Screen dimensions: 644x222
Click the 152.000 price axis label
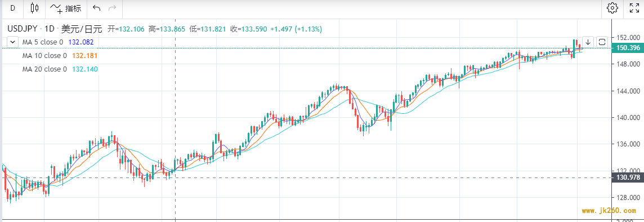(628, 37)
